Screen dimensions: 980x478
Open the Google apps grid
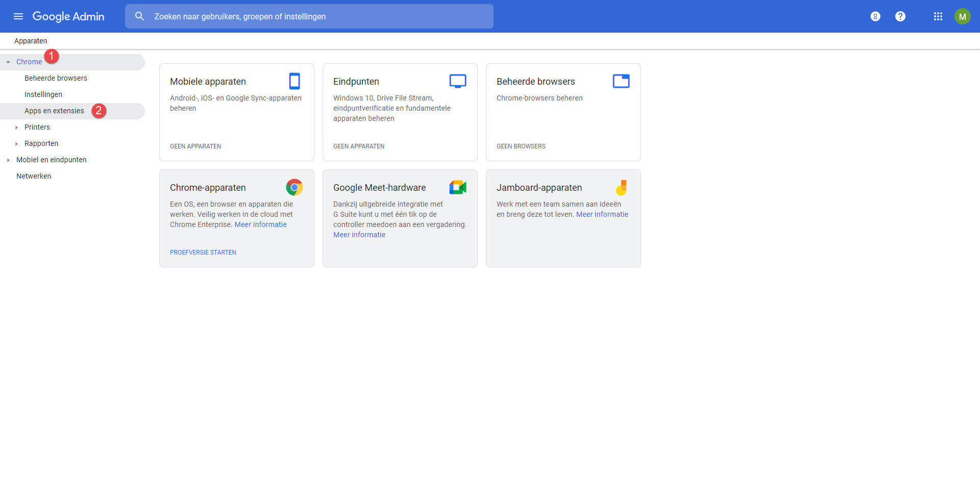[938, 16]
